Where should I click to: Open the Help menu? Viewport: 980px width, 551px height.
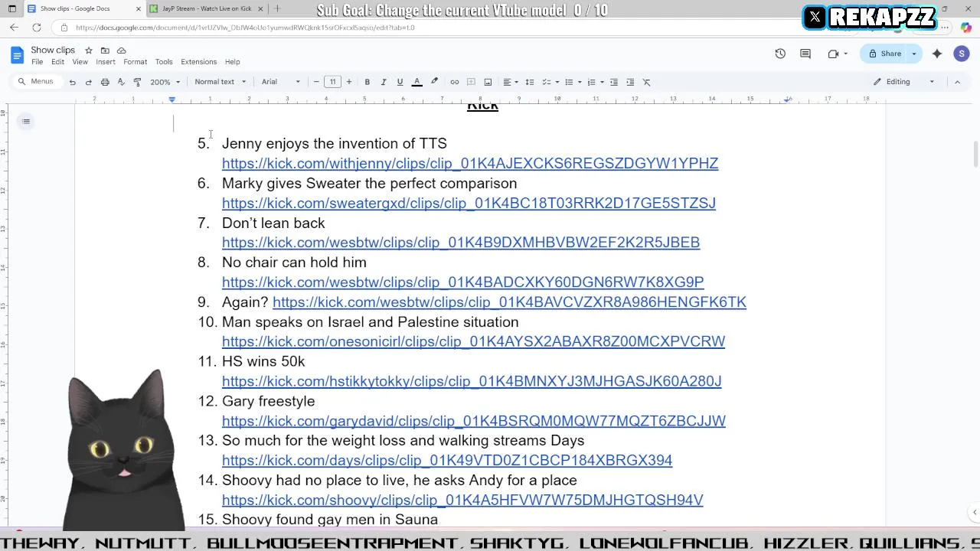pyautogui.click(x=232, y=62)
